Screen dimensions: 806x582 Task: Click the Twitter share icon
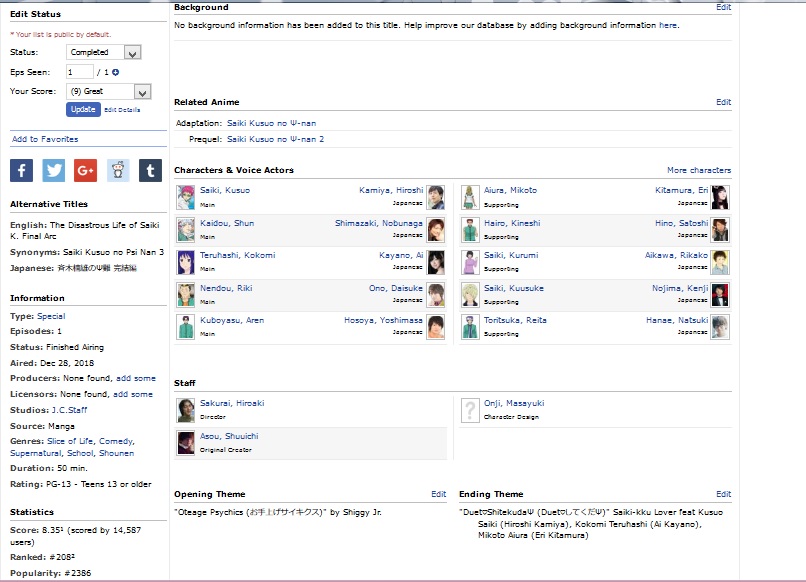point(53,170)
